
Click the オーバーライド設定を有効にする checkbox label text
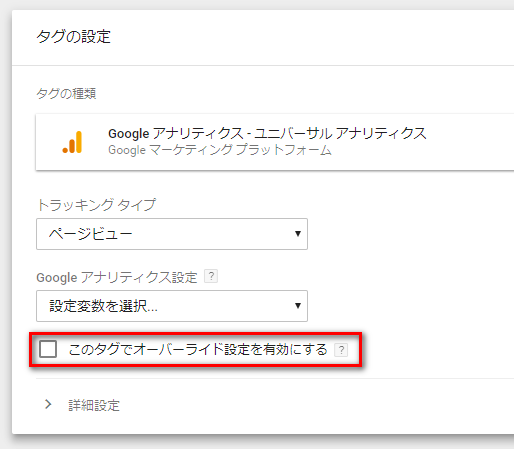click(x=198, y=350)
